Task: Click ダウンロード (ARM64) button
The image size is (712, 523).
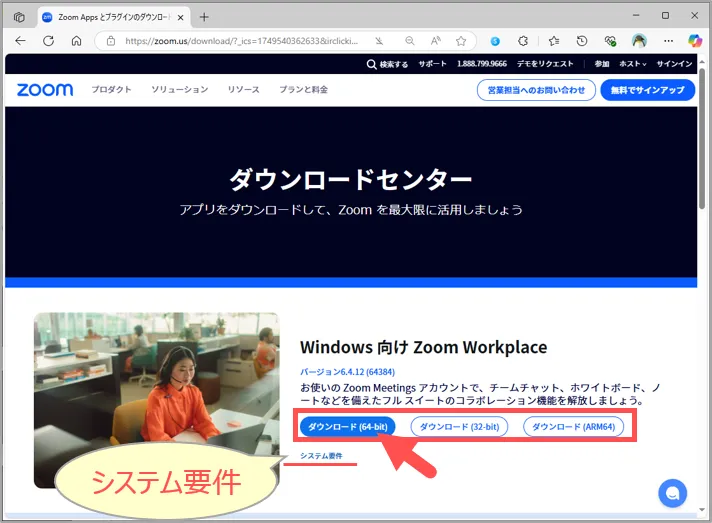Action: (x=573, y=426)
